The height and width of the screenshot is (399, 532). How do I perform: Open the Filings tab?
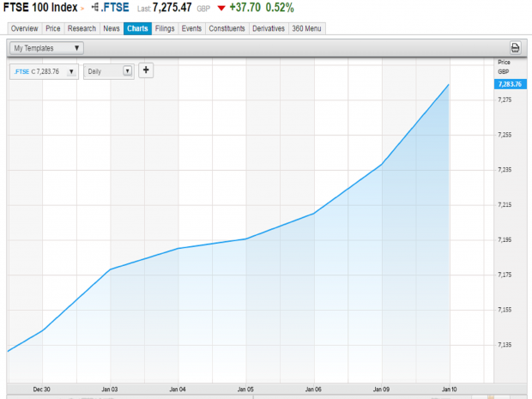165,28
